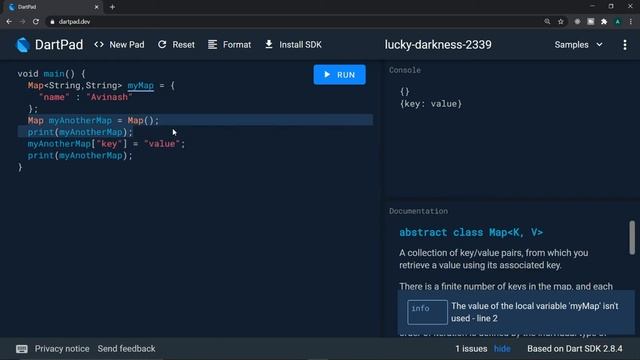Click the underlined myMap variable in code

(x=140, y=86)
